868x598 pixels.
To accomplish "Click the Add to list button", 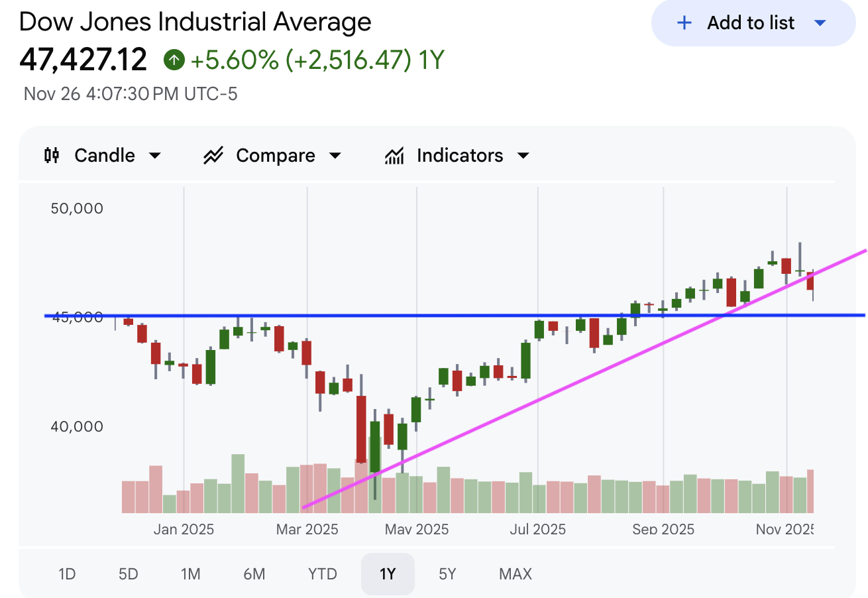I will click(x=751, y=23).
